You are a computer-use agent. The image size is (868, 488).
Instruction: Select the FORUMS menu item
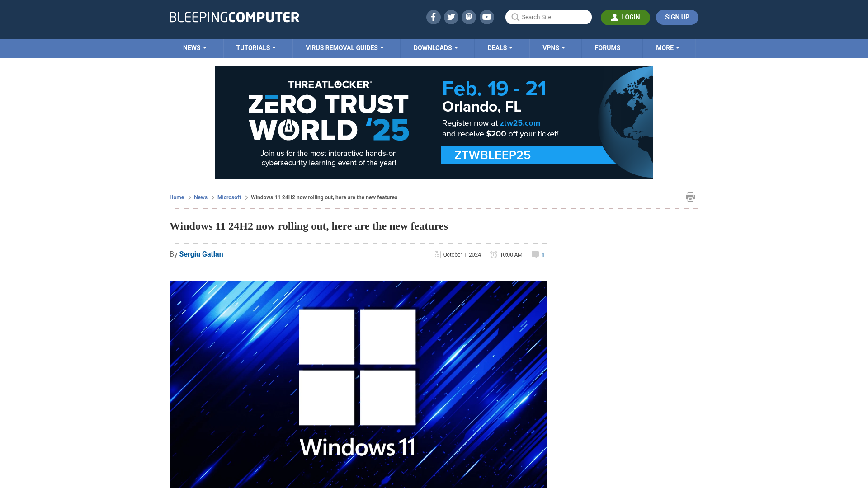click(x=608, y=47)
